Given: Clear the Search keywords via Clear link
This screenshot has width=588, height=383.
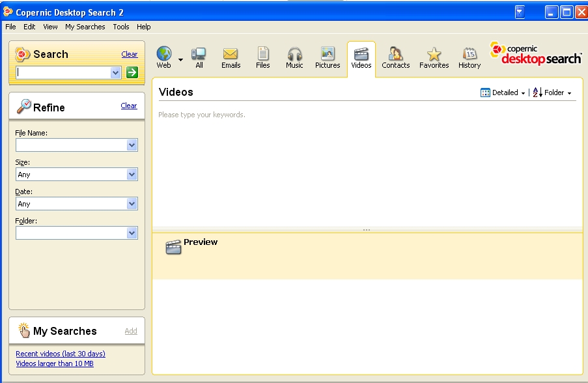Looking at the screenshot, I should 130,54.
